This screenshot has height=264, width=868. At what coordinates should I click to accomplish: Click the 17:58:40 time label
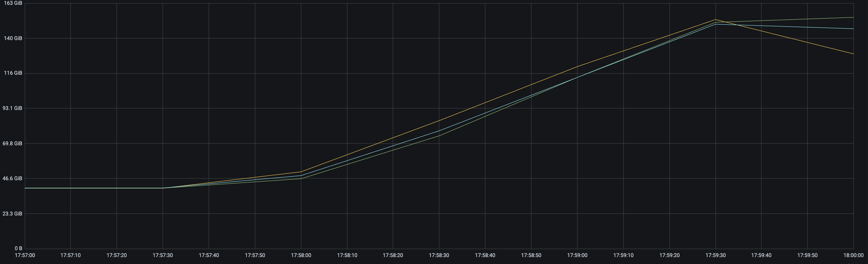point(485,255)
